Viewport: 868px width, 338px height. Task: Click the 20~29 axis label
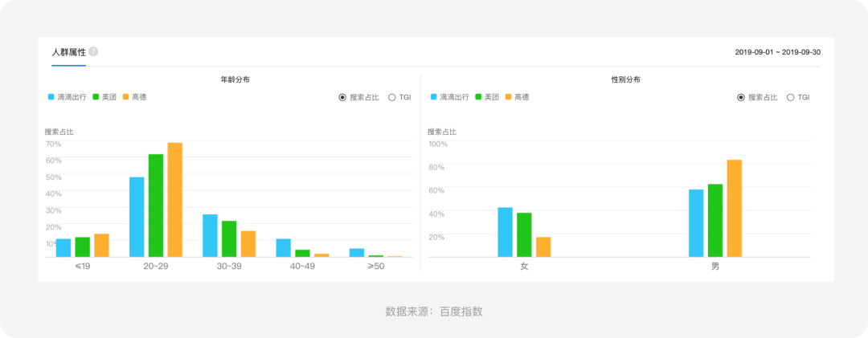coord(156,266)
